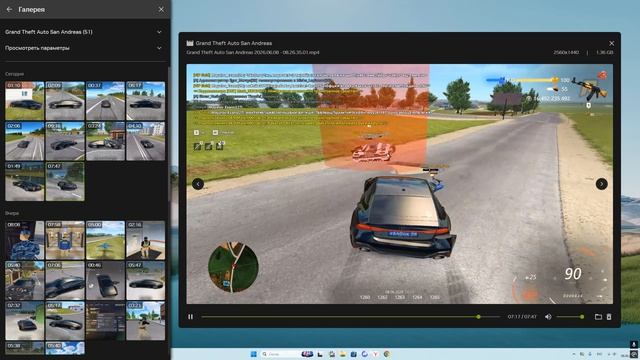Open yesterday's 05:38 partially visible clip

[24, 348]
